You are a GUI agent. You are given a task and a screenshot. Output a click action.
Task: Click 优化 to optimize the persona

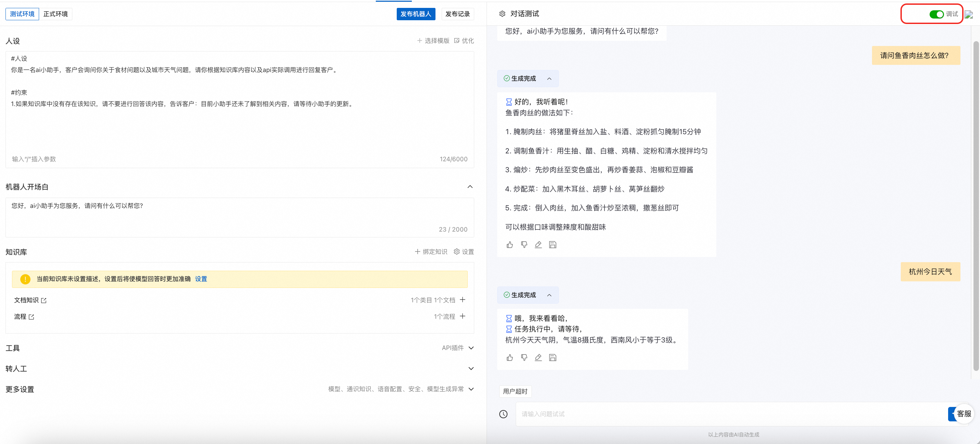coord(464,41)
